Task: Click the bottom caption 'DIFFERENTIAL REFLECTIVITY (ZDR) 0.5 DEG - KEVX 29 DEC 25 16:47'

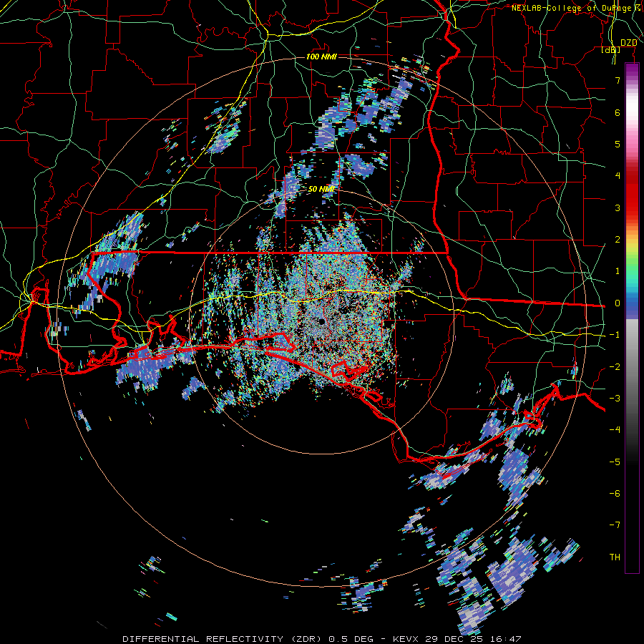Action: pos(322,639)
